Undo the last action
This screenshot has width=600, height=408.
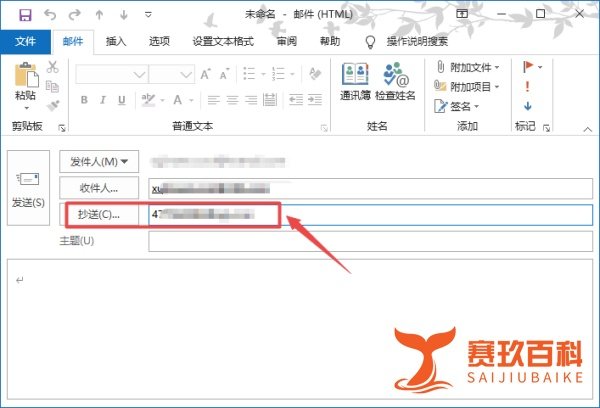[50, 15]
